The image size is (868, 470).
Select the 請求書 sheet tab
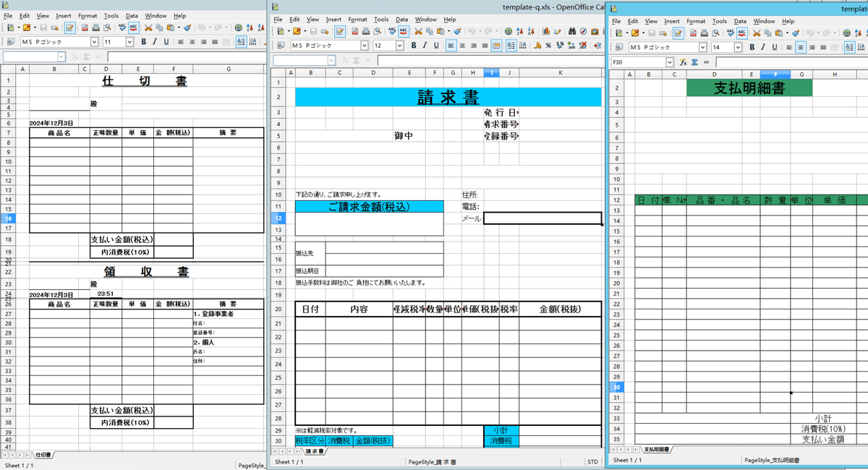tap(314, 451)
